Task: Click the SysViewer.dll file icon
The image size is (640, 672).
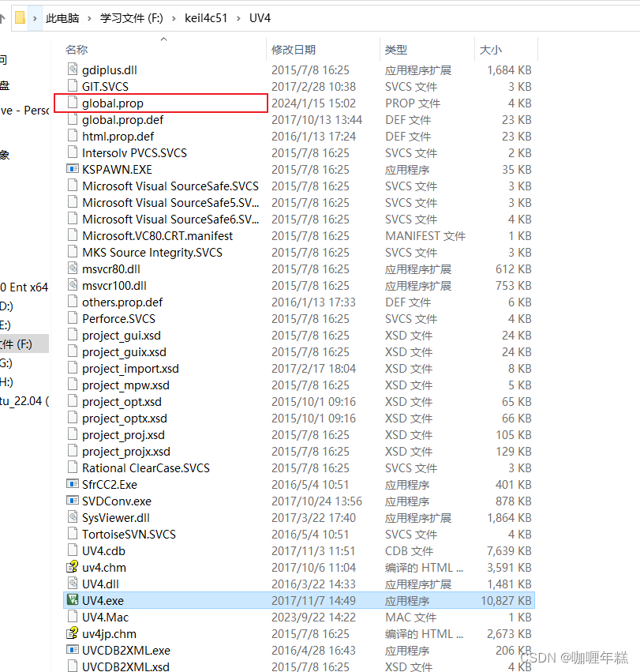Action: point(73,517)
